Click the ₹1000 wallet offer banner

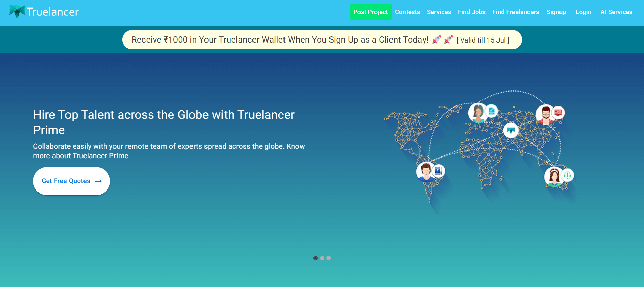click(x=322, y=40)
